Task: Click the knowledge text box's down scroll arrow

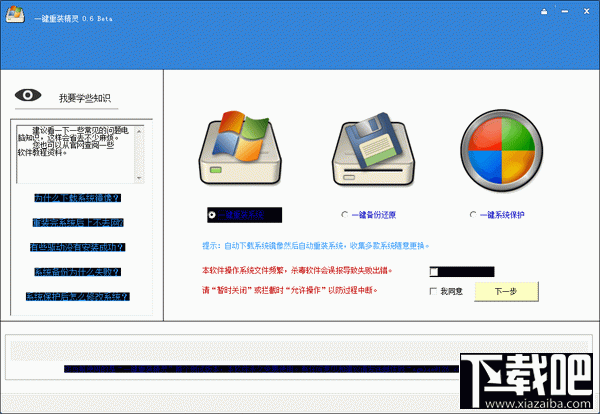Action: click(x=139, y=178)
